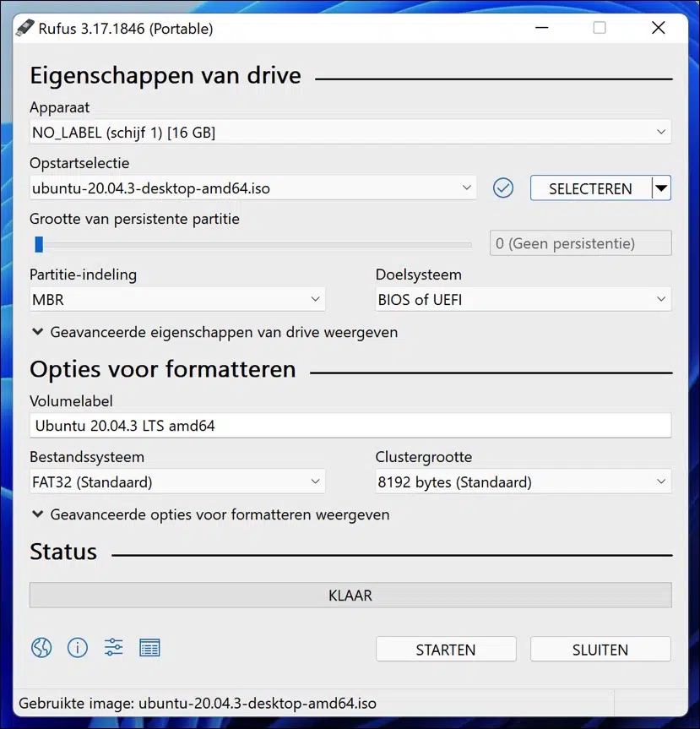700x729 pixels.
Task: Open the Apparaat device dropdown
Action: tap(350, 132)
